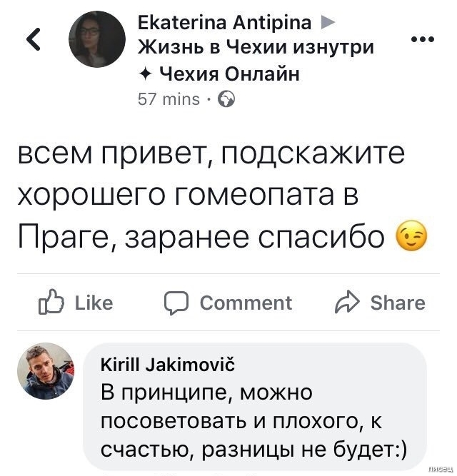Image resolution: width=457 pixels, height=476 pixels.
Task: Click the Comment text label
Action: tap(246, 303)
